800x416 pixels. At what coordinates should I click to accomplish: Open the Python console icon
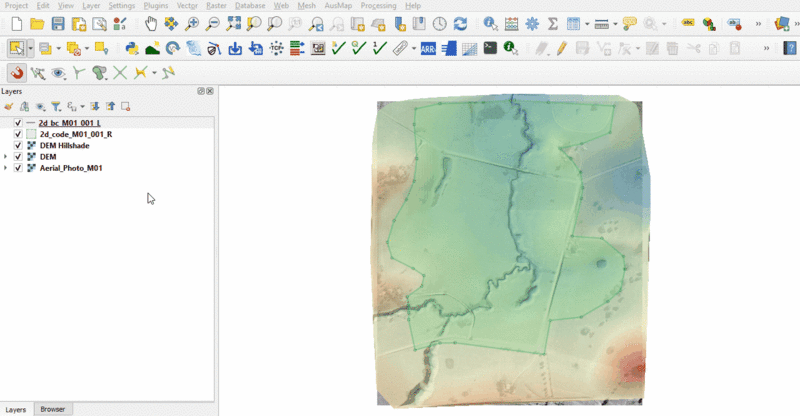point(131,47)
